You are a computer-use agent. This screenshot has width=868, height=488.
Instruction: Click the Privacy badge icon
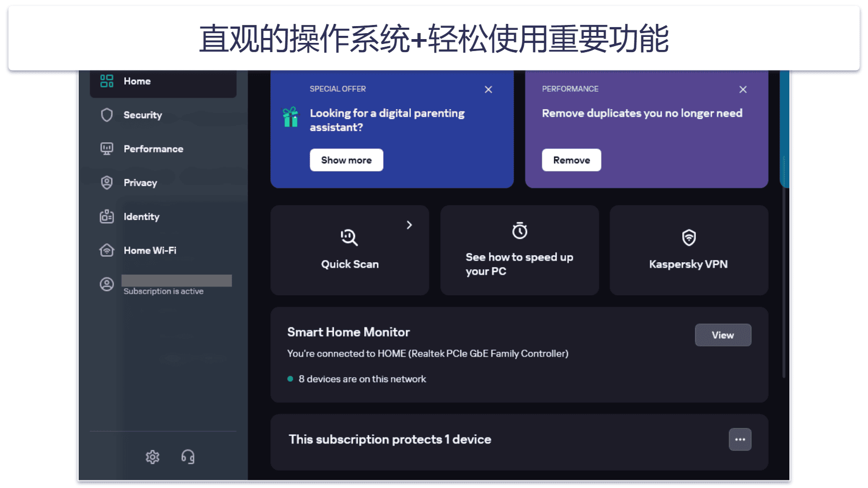pos(107,183)
